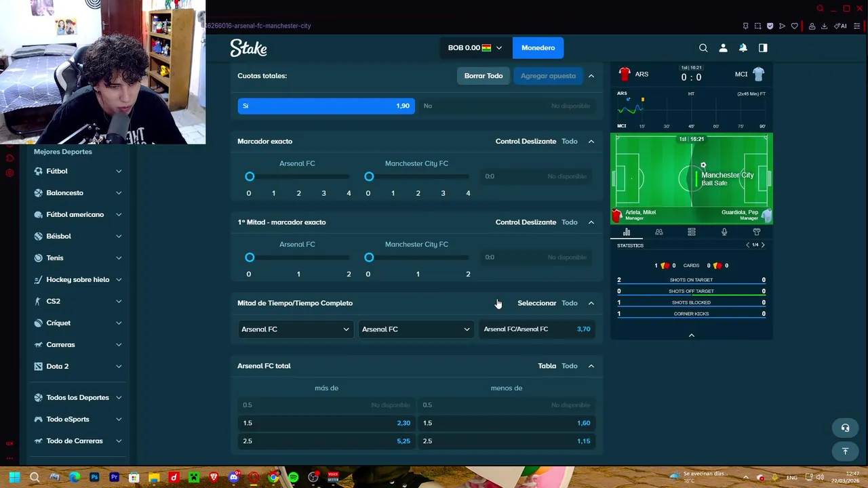Select Control Deslizante for Marcador exacto
The width and height of the screenshot is (868, 488).
(526, 142)
